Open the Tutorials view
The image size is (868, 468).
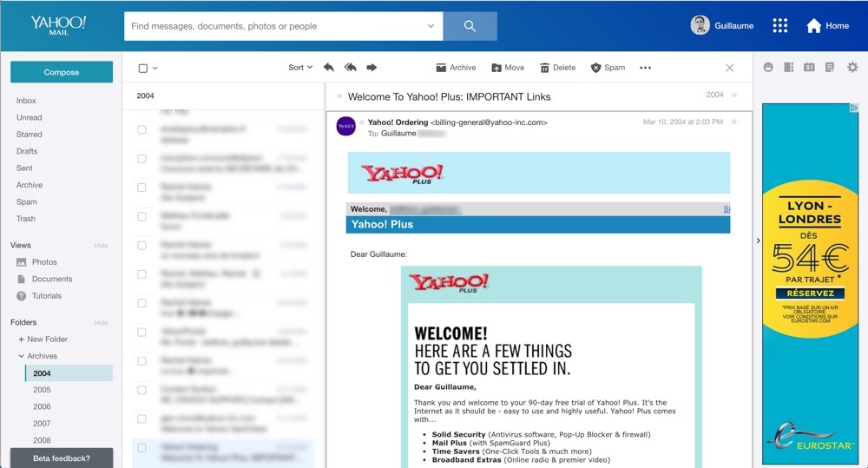click(x=39, y=296)
